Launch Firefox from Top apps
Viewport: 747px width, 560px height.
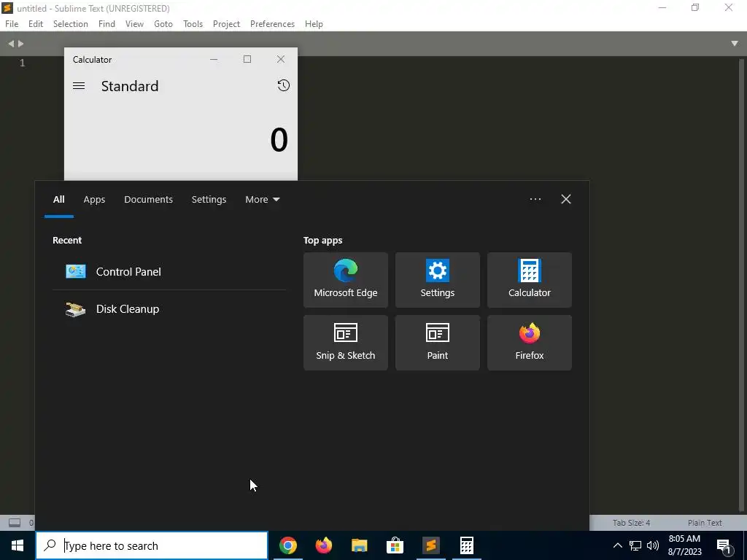pos(530,343)
